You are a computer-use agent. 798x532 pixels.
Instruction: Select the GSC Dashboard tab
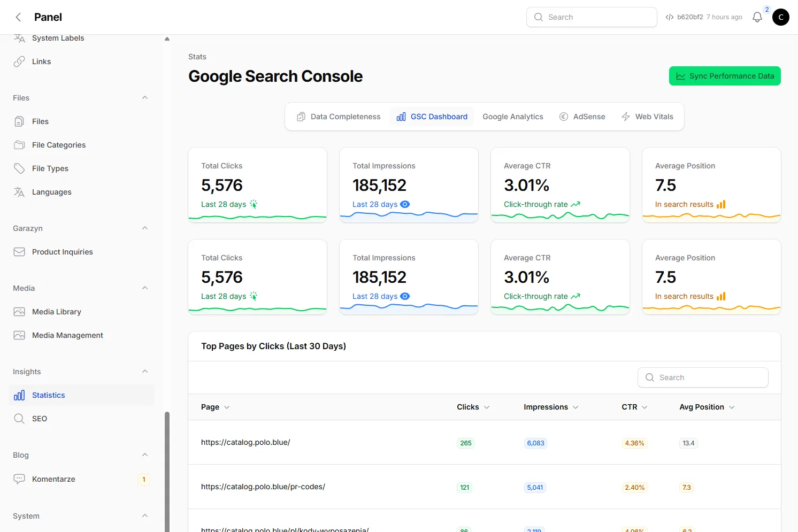432,117
